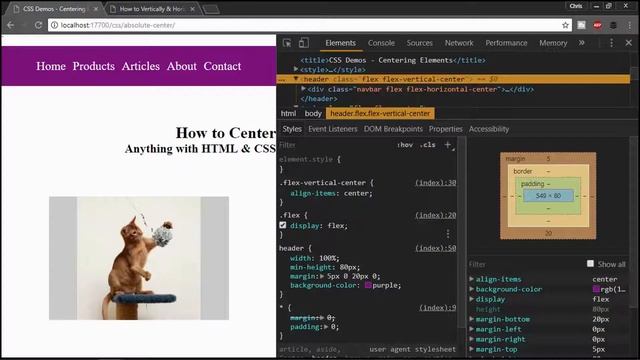
Task: Reload the page with the refresh icon
Action: coord(38,25)
